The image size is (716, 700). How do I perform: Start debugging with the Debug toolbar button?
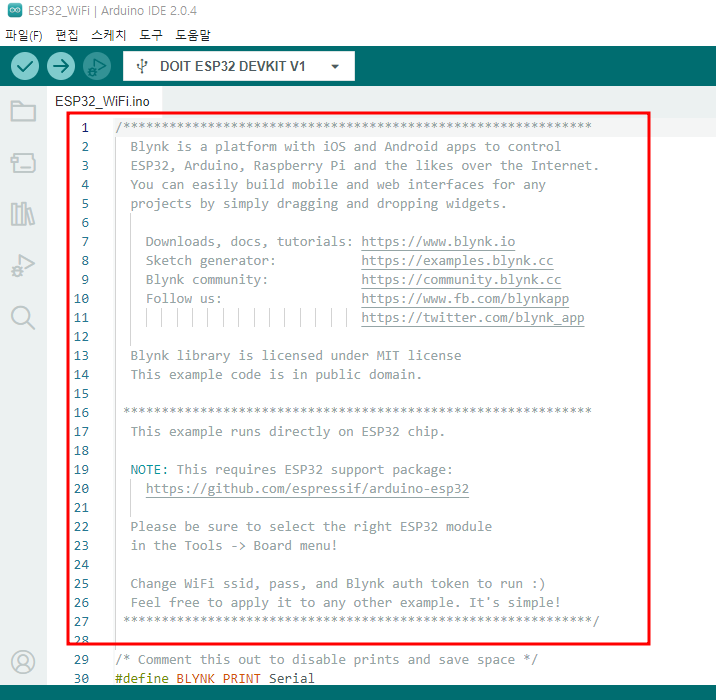click(97, 66)
